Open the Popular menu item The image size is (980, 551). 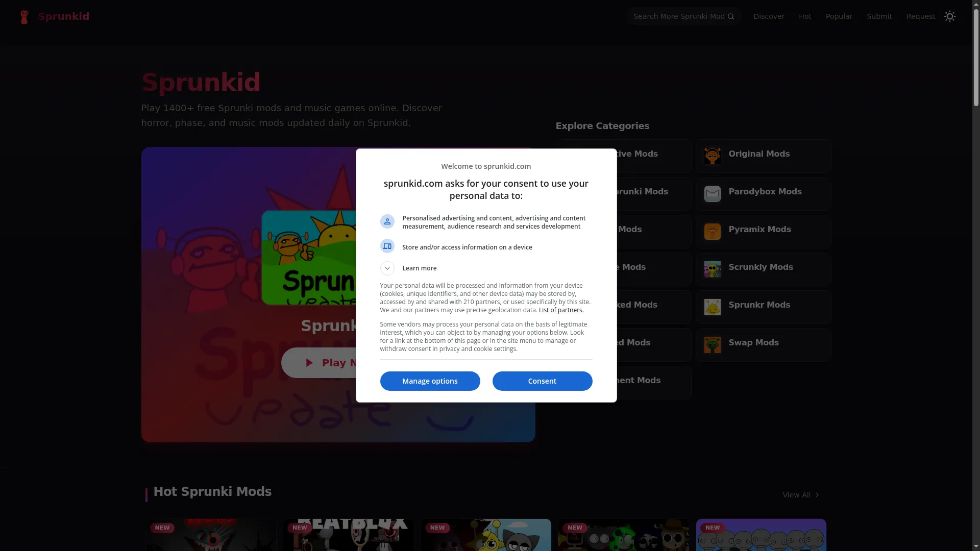pyautogui.click(x=839, y=16)
